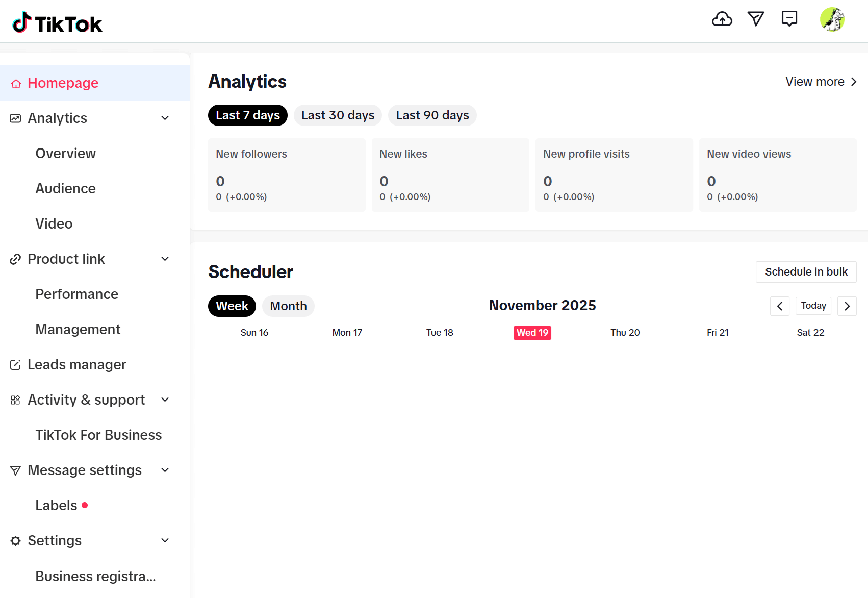Select the Last 90 days filter

click(x=432, y=115)
